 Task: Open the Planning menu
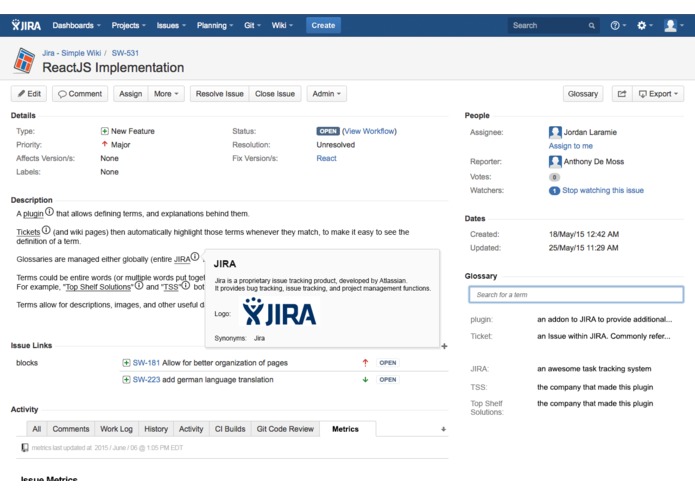click(x=215, y=25)
